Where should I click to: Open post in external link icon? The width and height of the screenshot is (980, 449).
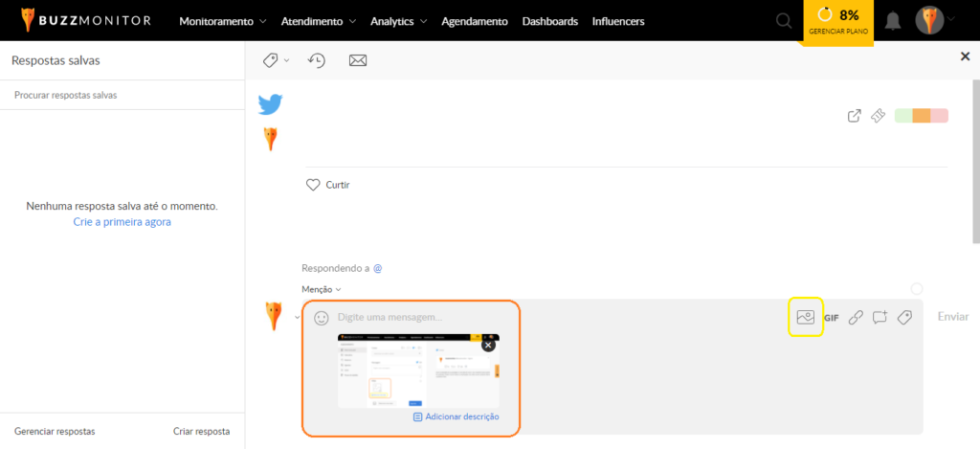tap(855, 116)
